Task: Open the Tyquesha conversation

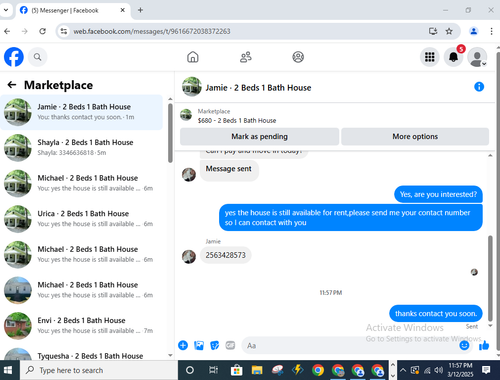Action: (x=82, y=355)
